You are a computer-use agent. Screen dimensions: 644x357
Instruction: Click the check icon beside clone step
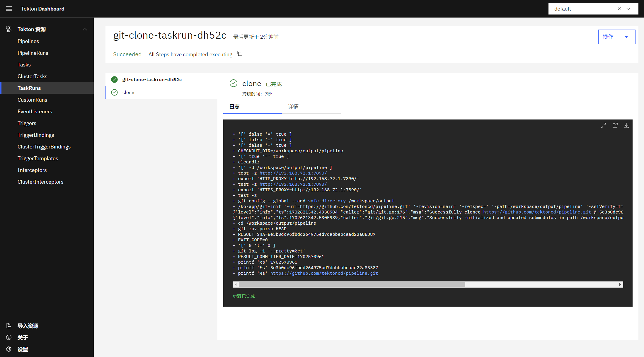pyautogui.click(x=115, y=92)
